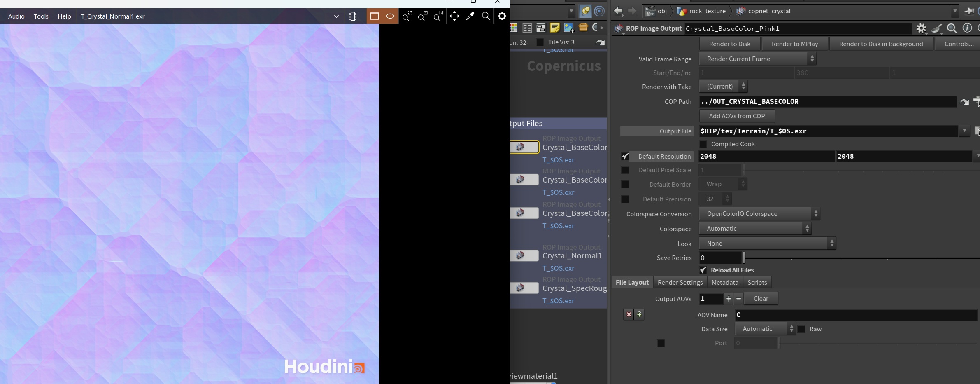Expand the Output File path history arrow

[964, 131]
